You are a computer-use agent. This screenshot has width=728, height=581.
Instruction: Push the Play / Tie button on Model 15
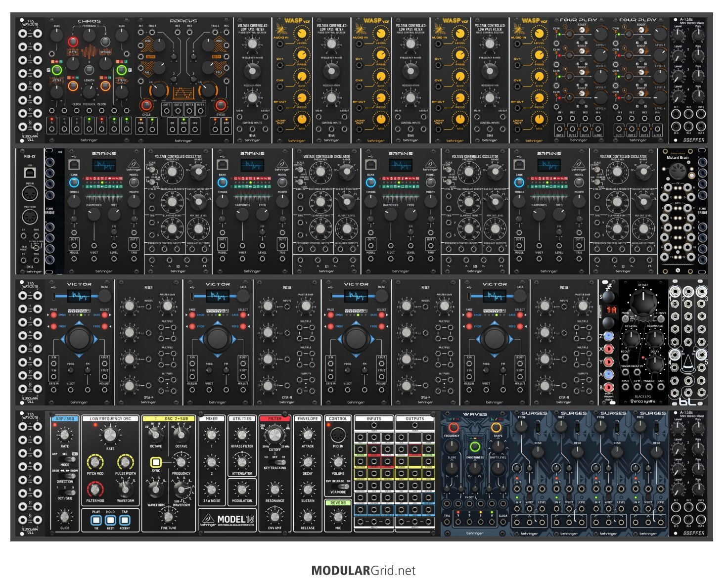pyautogui.click(x=96, y=520)
